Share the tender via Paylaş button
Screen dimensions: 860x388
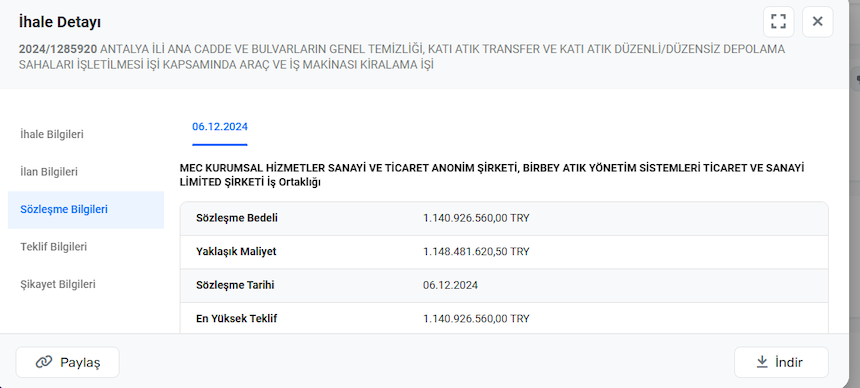(67, 362)
